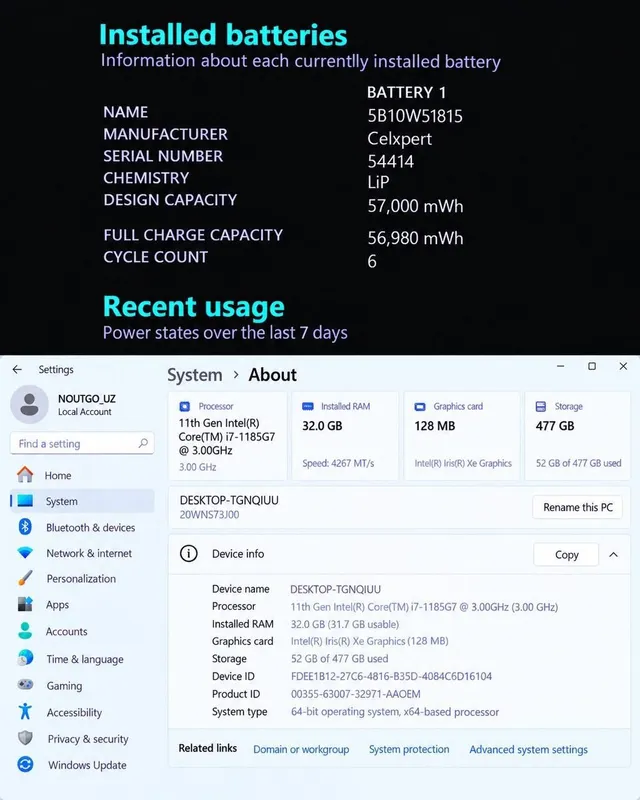Click the Speed: 4267 MT/s text
The width and height of the screenshot is (640, 800).
click(338, 463)
